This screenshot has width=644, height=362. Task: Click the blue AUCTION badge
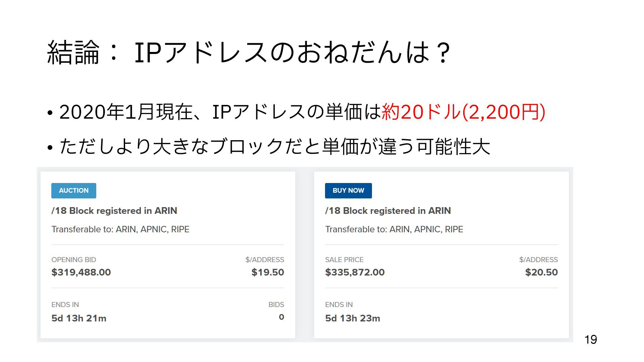(74, 191)
